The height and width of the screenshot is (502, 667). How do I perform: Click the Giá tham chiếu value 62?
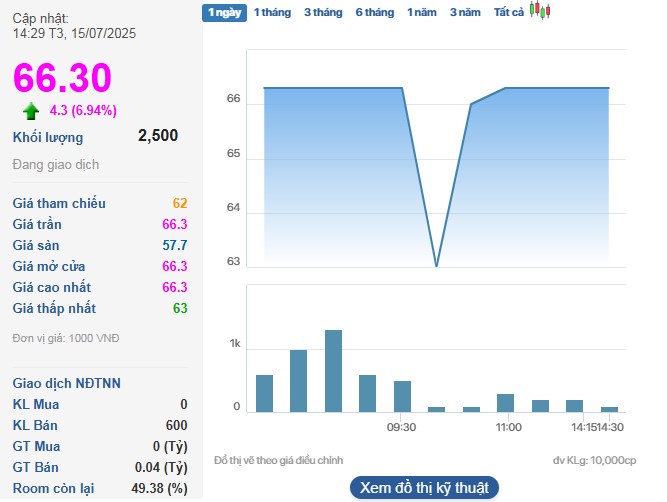(180, 203)
